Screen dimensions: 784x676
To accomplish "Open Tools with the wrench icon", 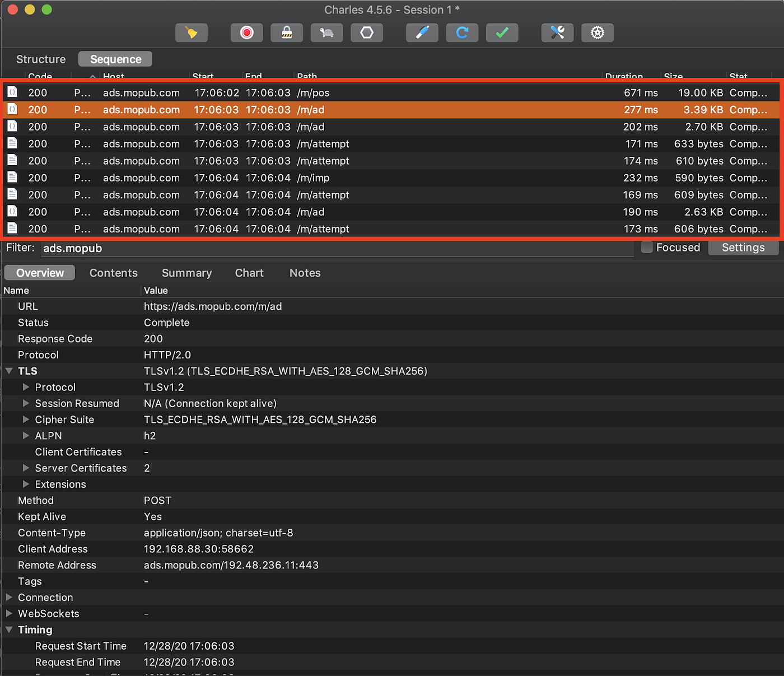I will click(558, 32).
